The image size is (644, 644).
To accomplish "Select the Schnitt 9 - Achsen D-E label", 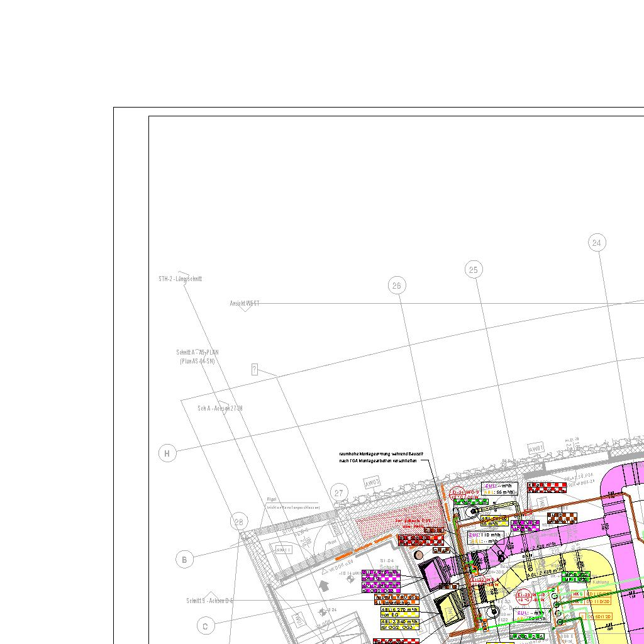I will tap(209, 601).
